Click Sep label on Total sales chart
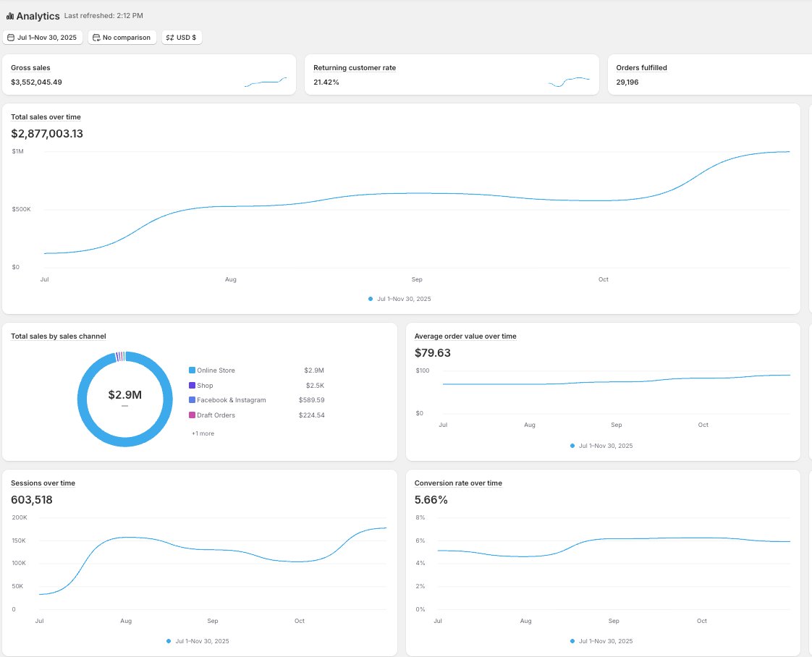The height and width of the screenshot is (657, 812). [417, 279]
